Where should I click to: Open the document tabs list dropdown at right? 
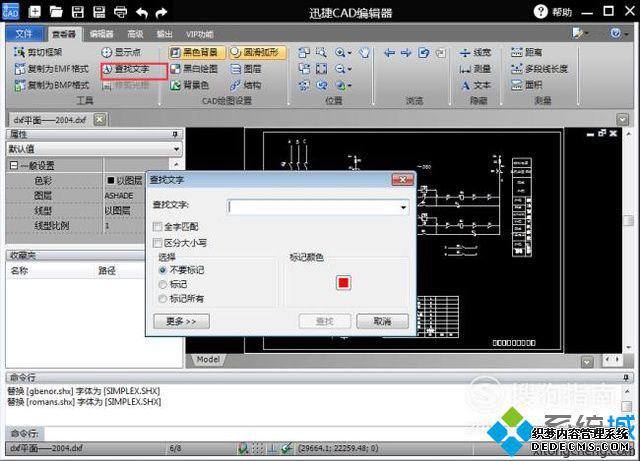click(622, 120)
